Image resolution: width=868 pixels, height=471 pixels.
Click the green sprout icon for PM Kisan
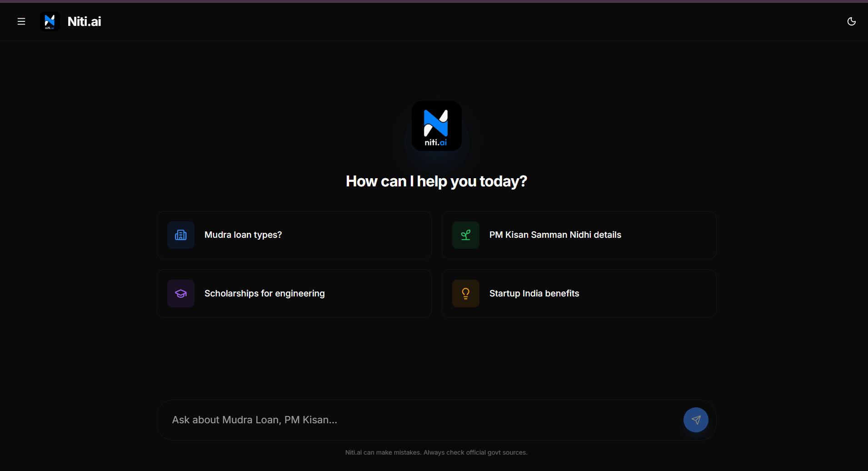466,235
